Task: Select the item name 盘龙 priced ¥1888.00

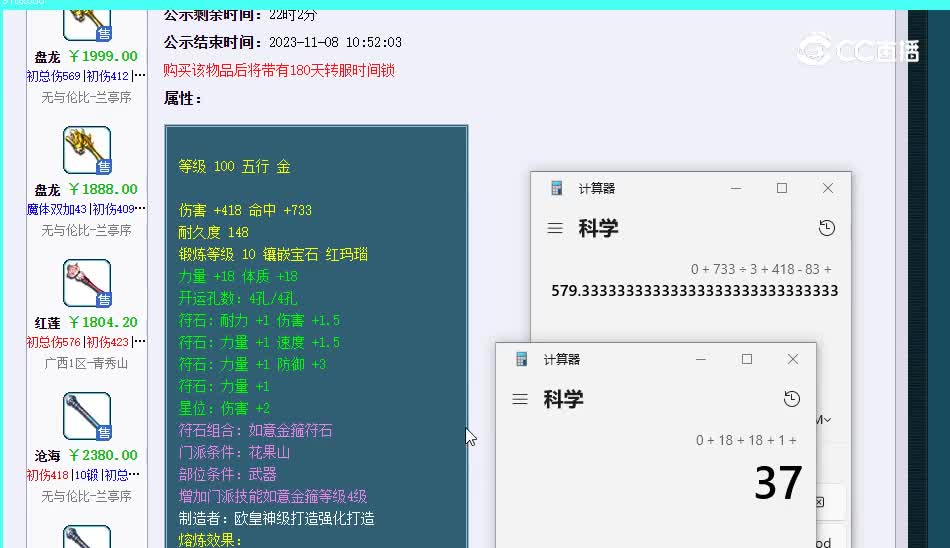Action: click(x=47, y=190)
